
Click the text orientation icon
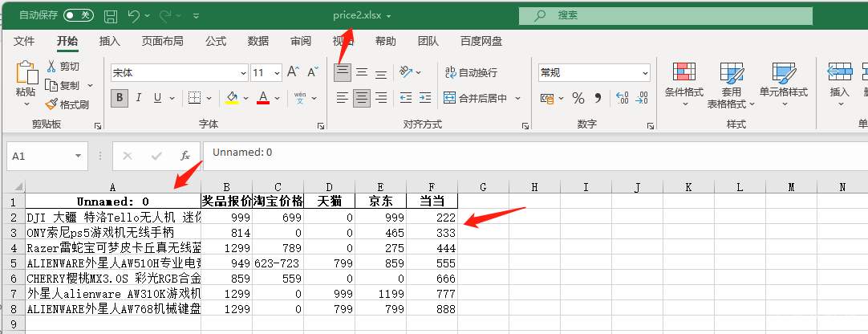[406, 72]
